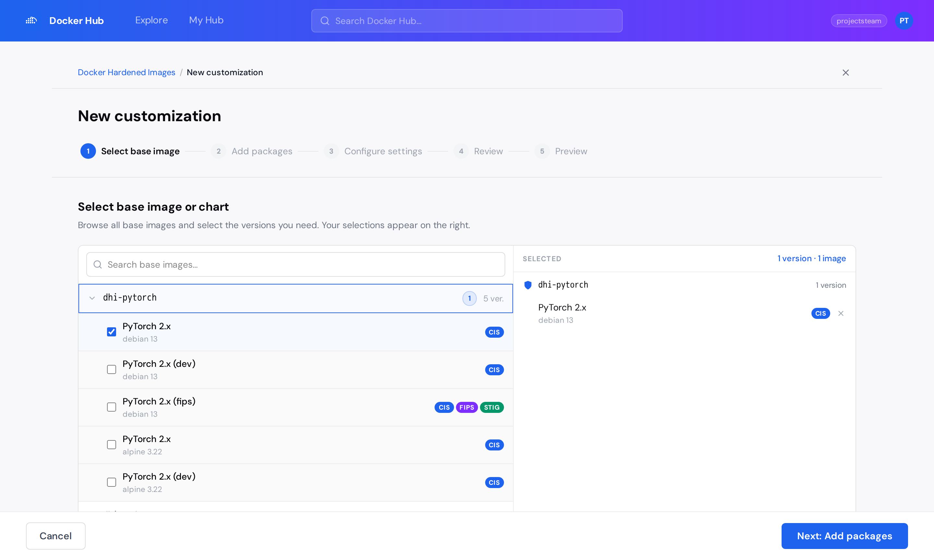
Task: Click the dhi-pytorch name in Selected panel
Action: (x=563, y=285)
